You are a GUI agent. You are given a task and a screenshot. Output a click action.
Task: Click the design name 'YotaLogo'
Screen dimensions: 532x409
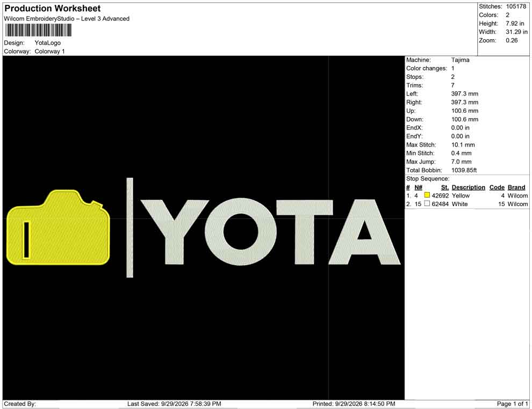click(x=47, y=43)
